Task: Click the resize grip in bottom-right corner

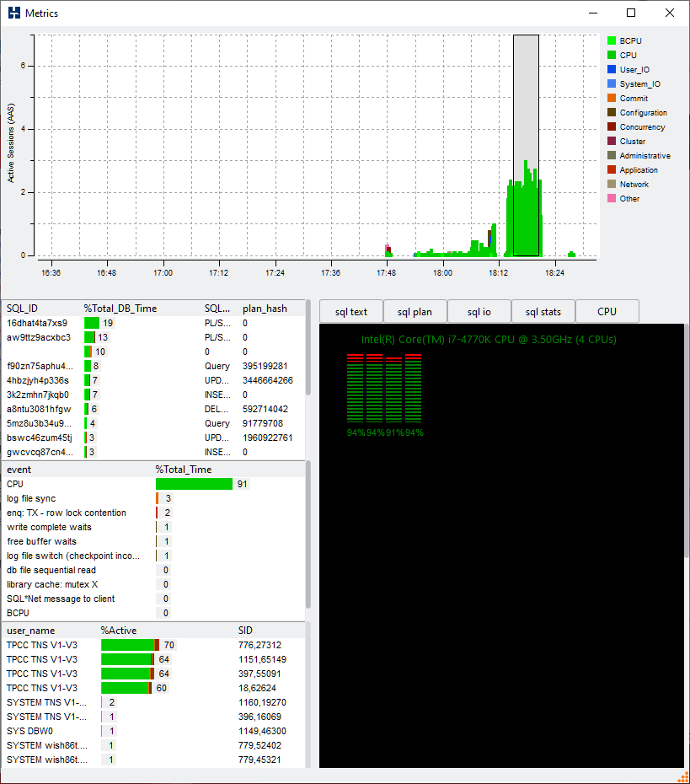Action: [x=682, y=776]
